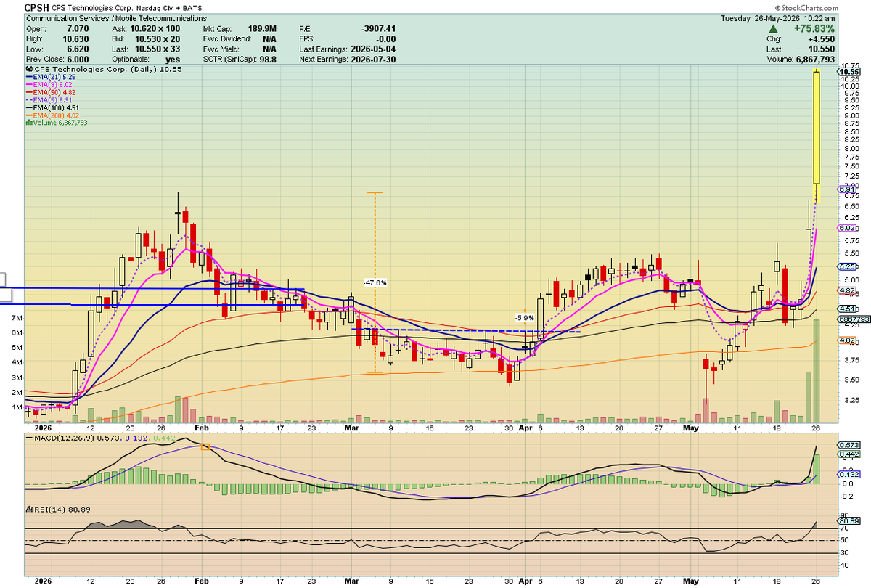
Task: Click the -5.9% measurement label
Action: [x=524, y=318]
